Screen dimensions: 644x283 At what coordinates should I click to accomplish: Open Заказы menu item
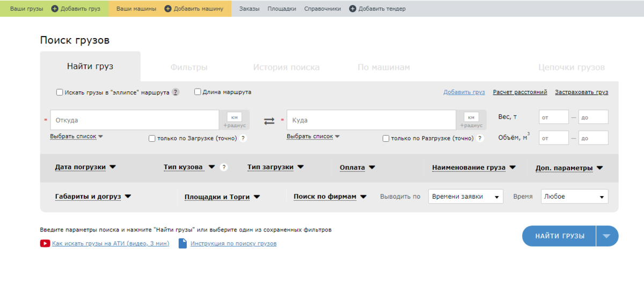click(x=249, y=9)
